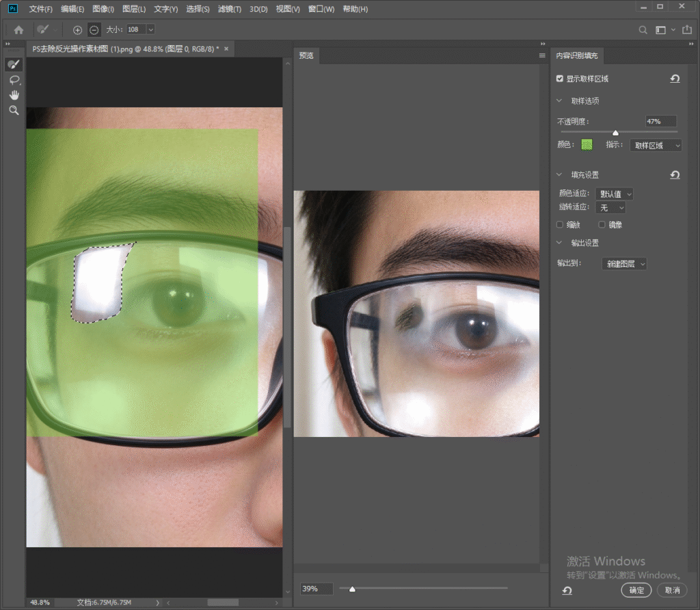Viewport: 700px width, 610px height.
Task: Open the 图像(I) menu
Action: 103,9
